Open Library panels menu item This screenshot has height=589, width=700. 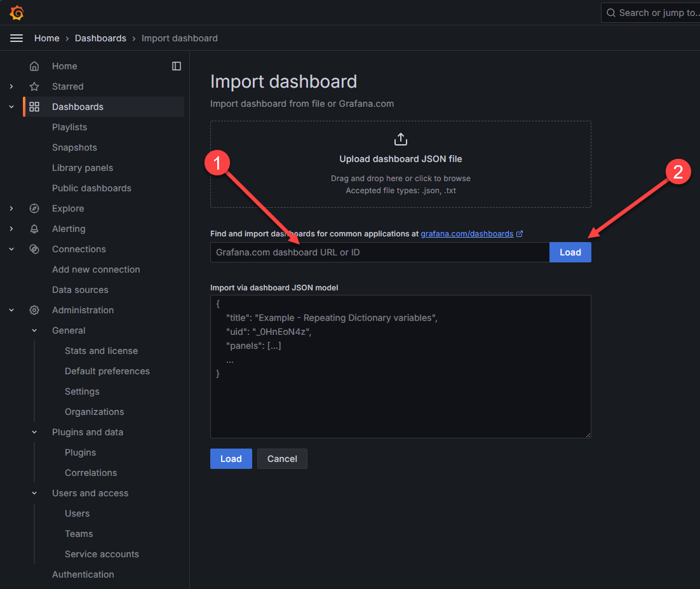pyautogui.click(x=83, y=168)
